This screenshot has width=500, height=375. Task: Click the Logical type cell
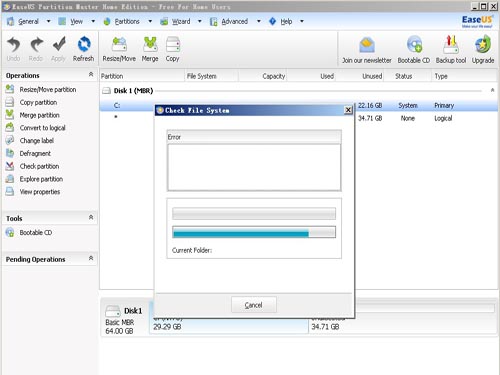pos(443,118)
